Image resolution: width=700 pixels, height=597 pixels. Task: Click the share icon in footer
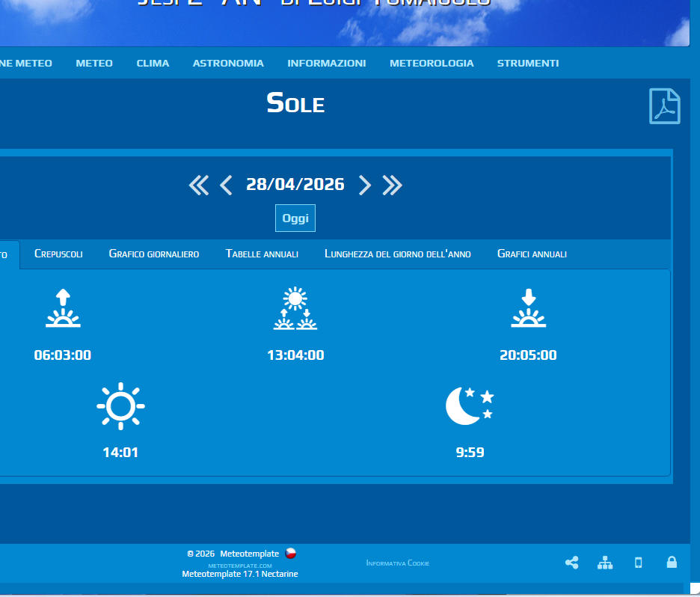click(572, 563)
